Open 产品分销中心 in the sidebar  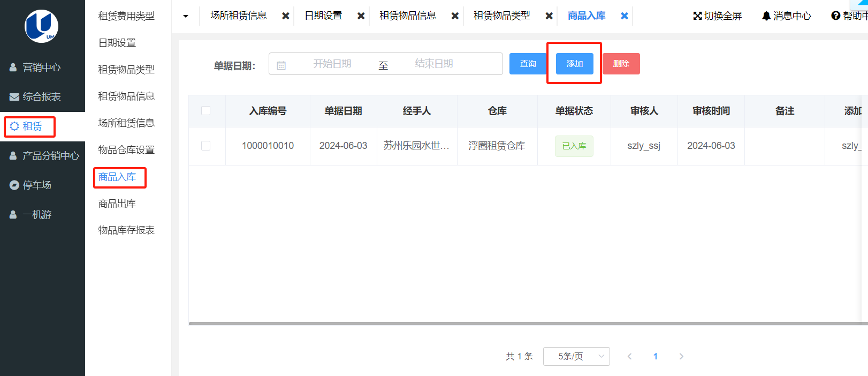pyautogui.click(x=51, y=156)
